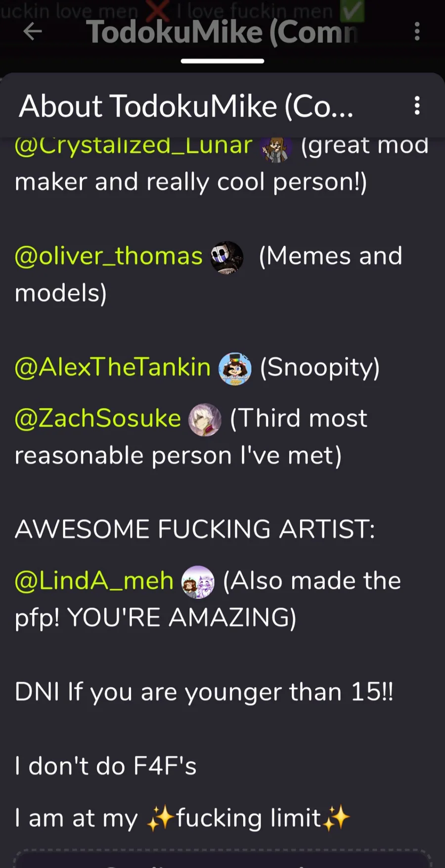The image size is (445, 868).
Task: Tap the About TodokuMike panel heading
Action: pyautogui.click(x=186, y=106)
